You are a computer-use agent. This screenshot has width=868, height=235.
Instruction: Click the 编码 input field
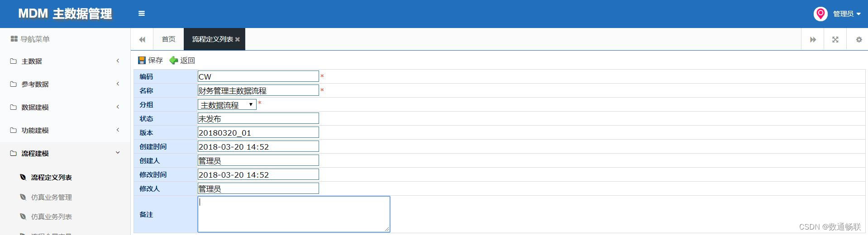258,76
